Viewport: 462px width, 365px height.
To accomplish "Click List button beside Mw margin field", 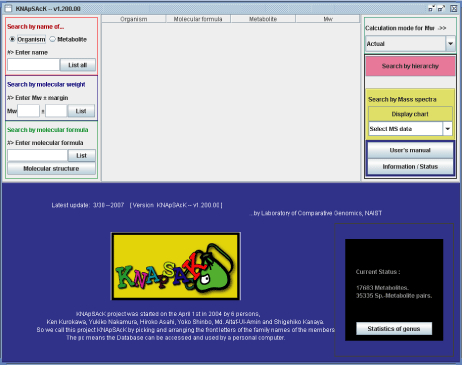I will [x=81, y=111].
